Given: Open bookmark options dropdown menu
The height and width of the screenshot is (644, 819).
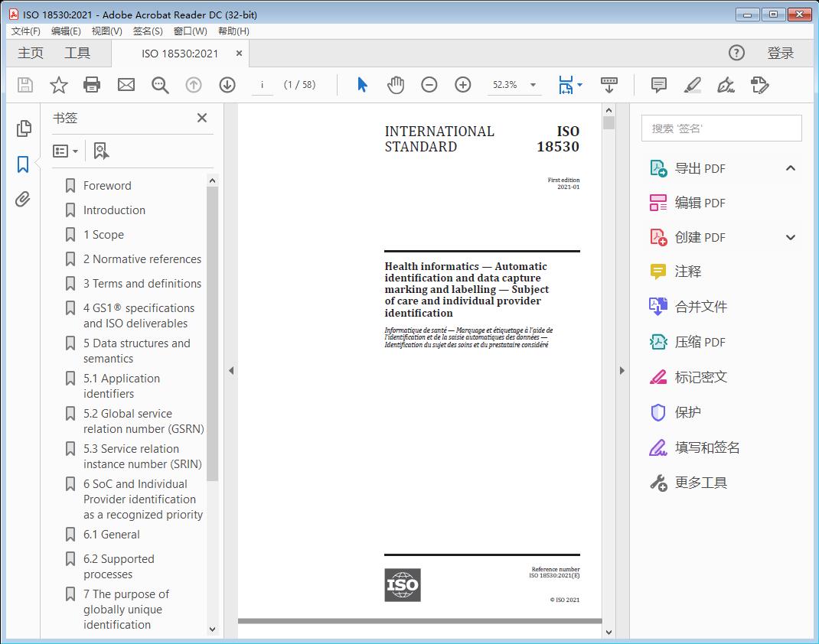Looking at the screenshot, I should click(66, 151).
